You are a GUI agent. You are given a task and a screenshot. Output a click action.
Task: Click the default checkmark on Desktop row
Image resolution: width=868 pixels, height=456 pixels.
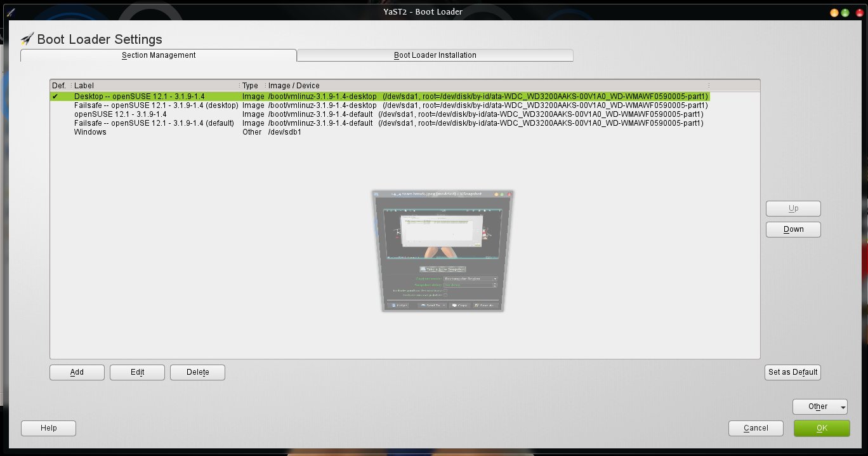[55, 97]
